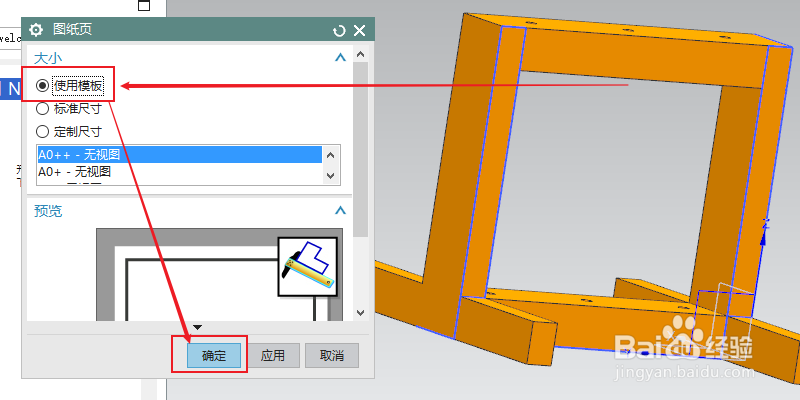Screen dimensions: 800x400
Task: Click the 应用 button
Action: pos(272,356)
